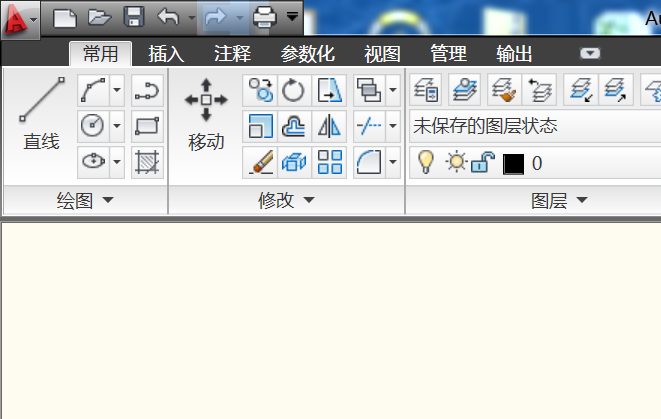Screen dimensions: 661x419
Task: Toggle layer 0 freeze sun icon
Action: tap(456, 162)
